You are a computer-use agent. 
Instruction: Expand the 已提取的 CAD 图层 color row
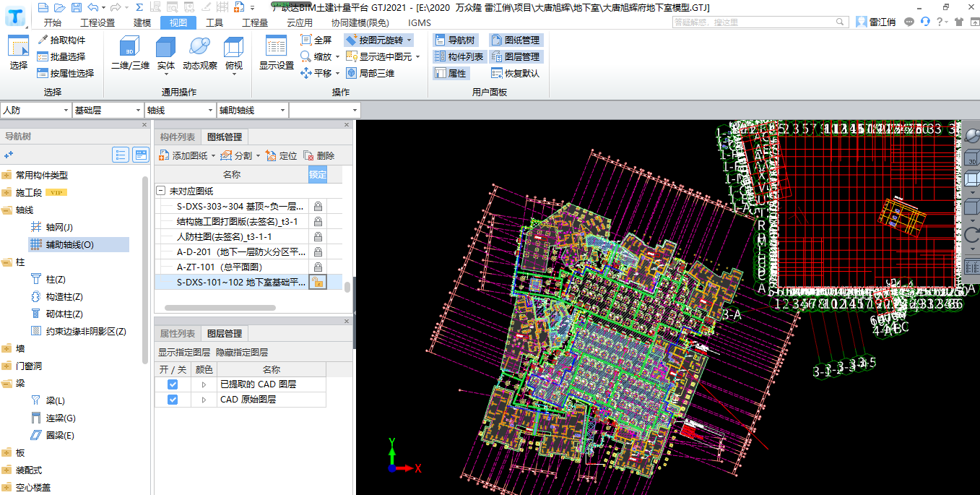coord(204,384)
